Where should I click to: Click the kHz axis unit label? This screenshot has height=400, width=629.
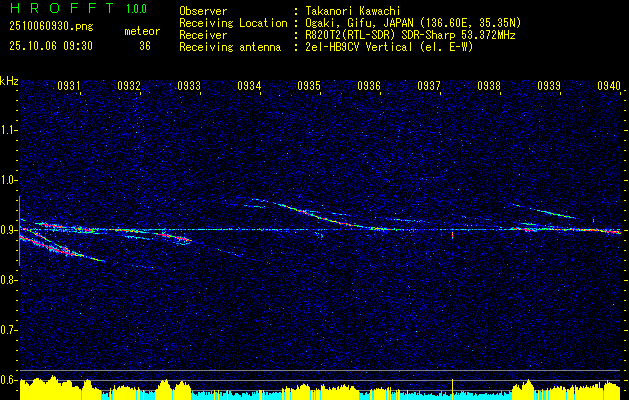click(9, 81)
